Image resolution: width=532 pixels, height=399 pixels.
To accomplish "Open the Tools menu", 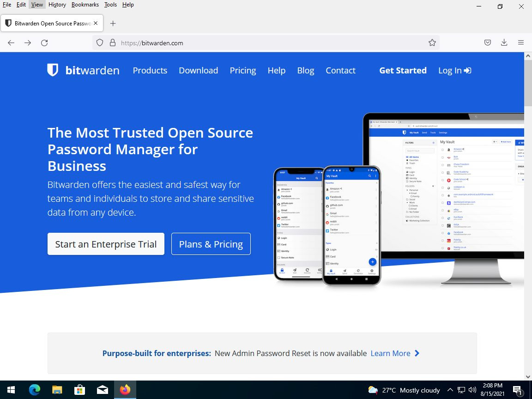I will click(110, 5).
